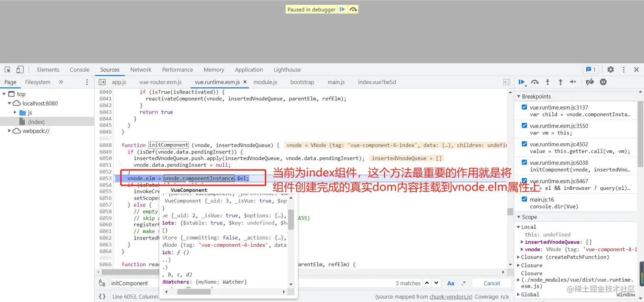Open the Memory panel tab
The height and width of the screenshot is (302, 644).
click(x=214, y=70)
